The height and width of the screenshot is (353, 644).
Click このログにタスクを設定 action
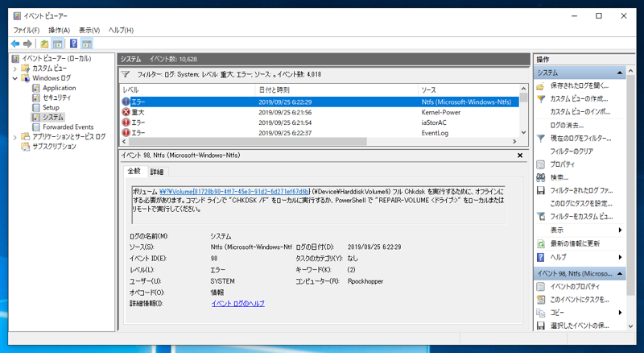[x=581, y=203]
